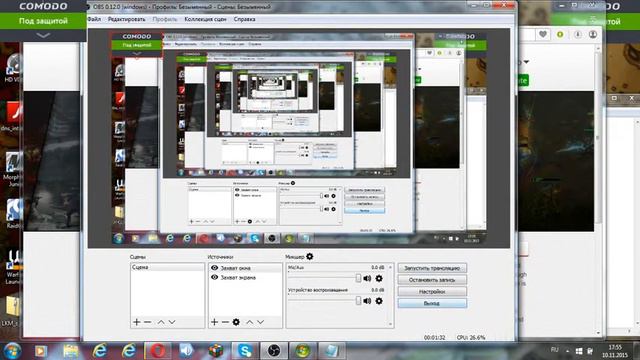Move source down arrow in Источники
The height and width of the screenshot is (360, 640).
point(260,322)
